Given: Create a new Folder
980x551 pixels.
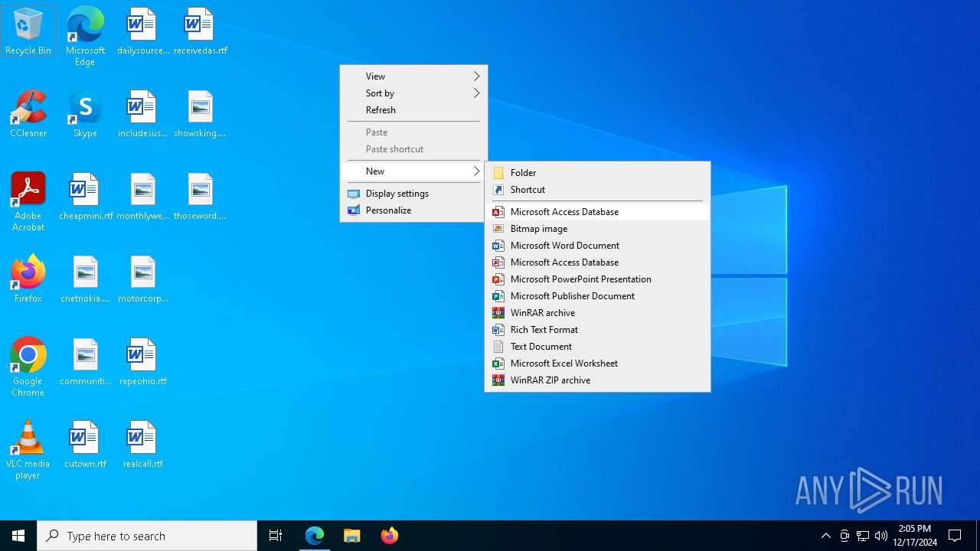Looking at the screenshot, I should pyautogui.click(x=597, y=173).
